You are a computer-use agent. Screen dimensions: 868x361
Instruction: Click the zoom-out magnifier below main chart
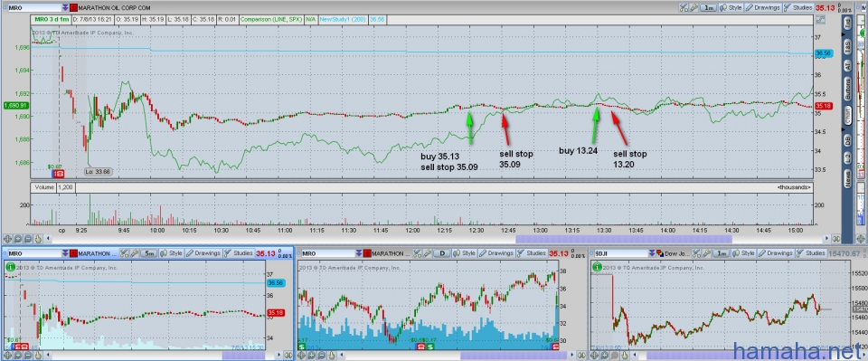tap(28, 239)
